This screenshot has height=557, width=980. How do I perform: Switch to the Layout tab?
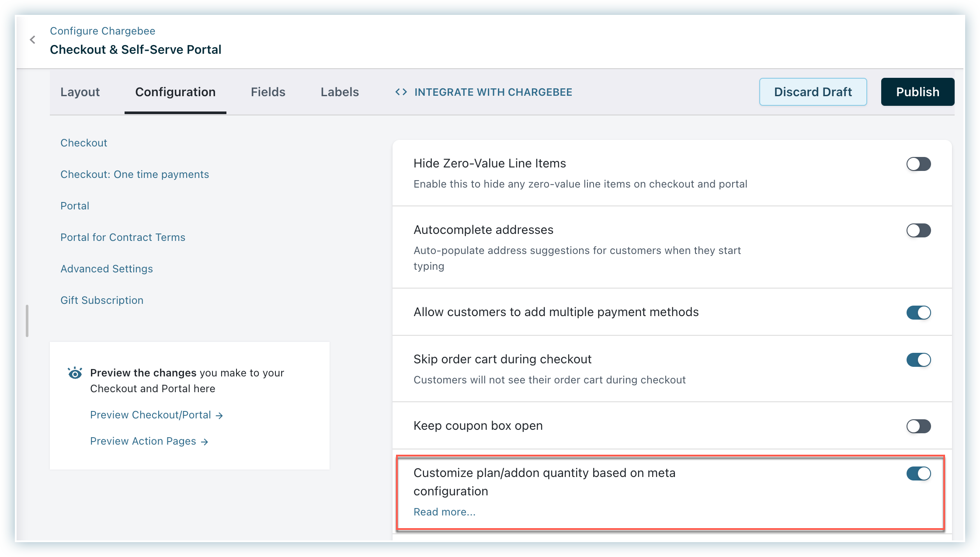tap(80, 92)
